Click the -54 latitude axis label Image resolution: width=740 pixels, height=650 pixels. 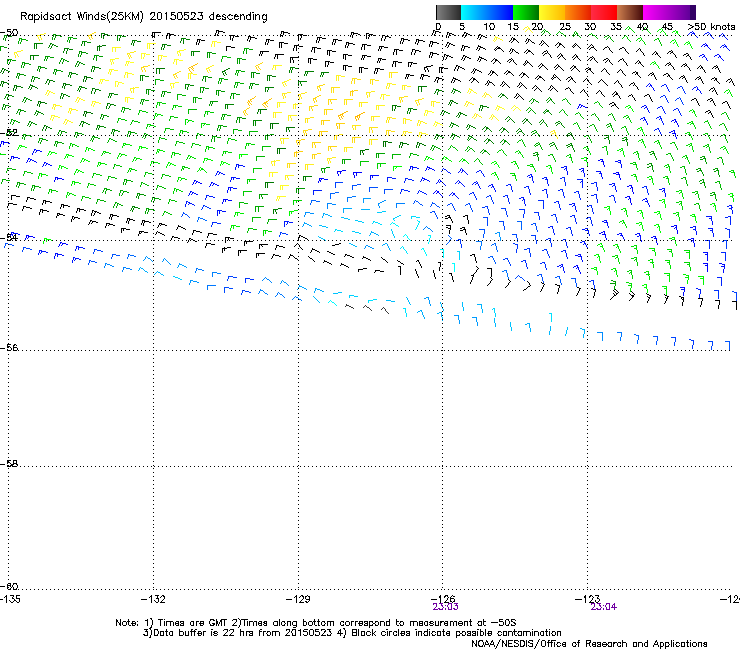[9, 237]
